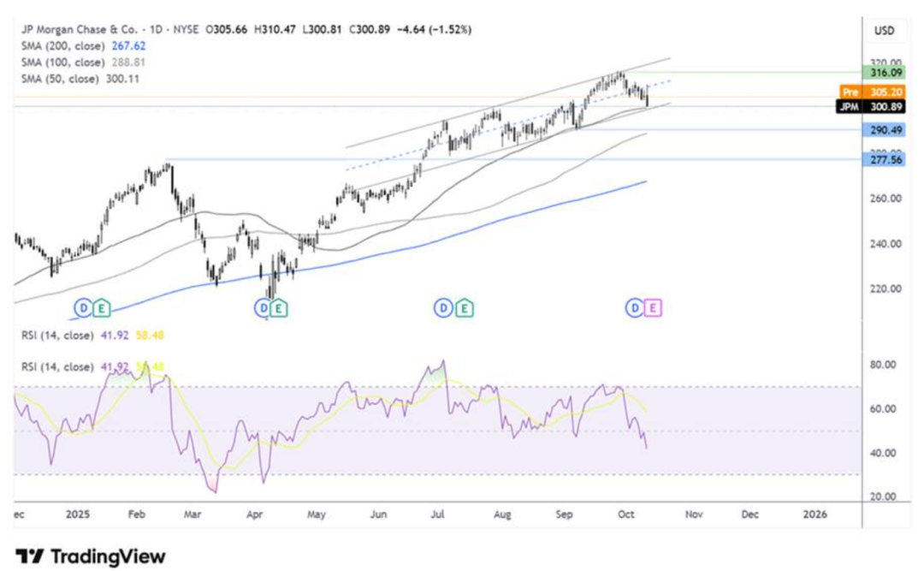The image size is (924, 571).
Task: Click the Apr label on time axis
Action: 255,514
